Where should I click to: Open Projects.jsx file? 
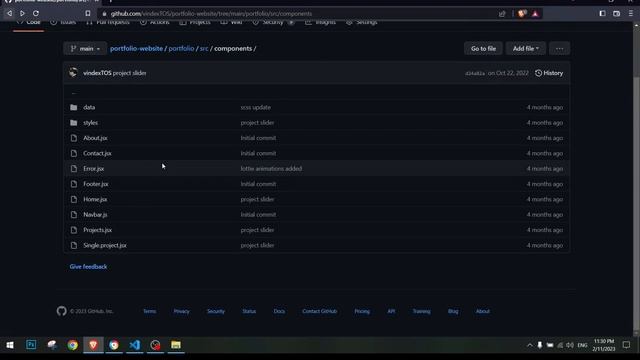(97, 230)
